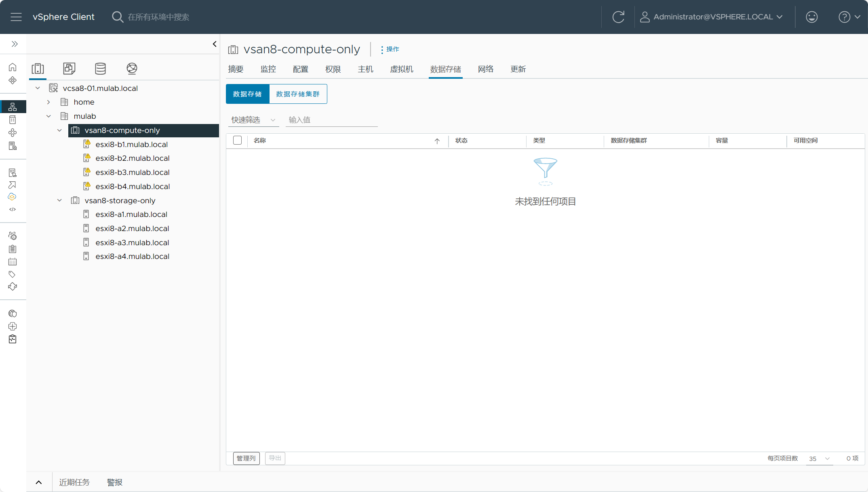The height and width of the screenshot is (492, 868).
Task: Open the help question mark menu
Action: coord(849,17)
